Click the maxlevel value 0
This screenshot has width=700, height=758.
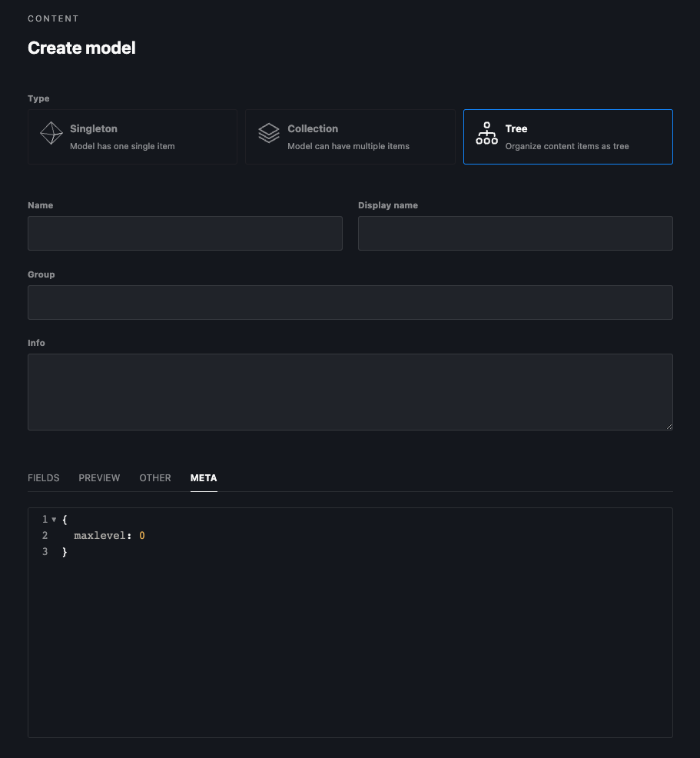[x=141, y=535]
